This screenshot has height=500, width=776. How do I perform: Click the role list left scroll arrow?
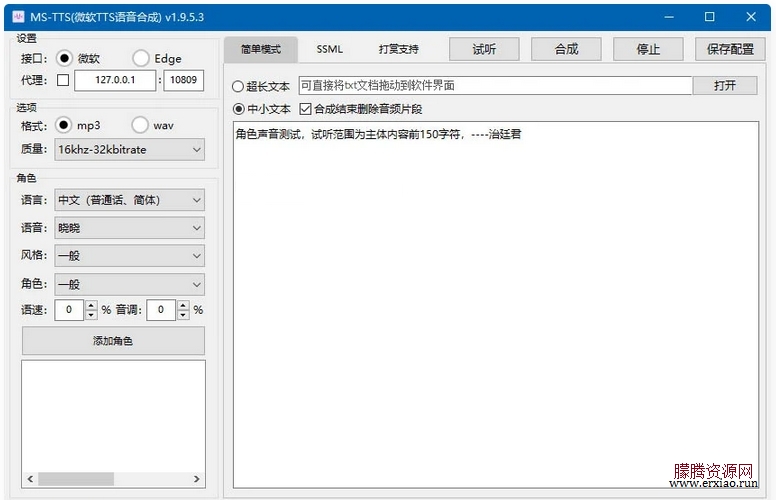[x=30, y=479]
